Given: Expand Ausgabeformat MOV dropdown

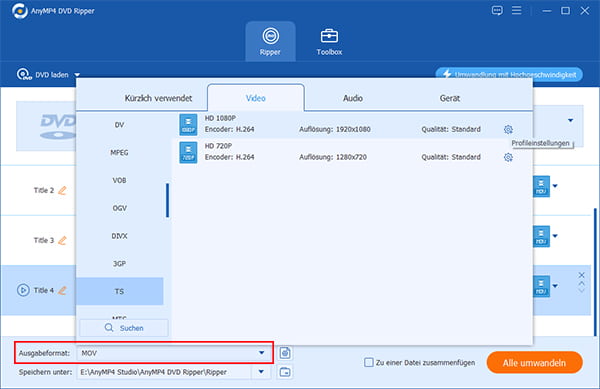Looking at the screenshot, I should point(261,353).
